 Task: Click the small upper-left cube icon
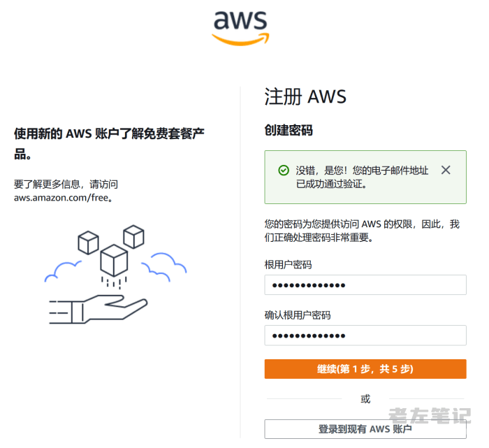coord(88,243)
